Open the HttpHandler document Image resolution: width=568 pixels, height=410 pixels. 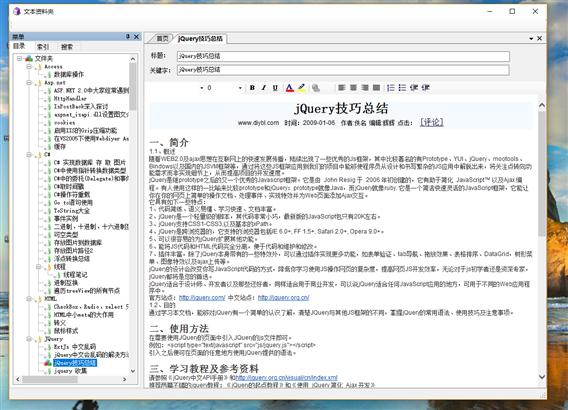(x=70, y=99)
